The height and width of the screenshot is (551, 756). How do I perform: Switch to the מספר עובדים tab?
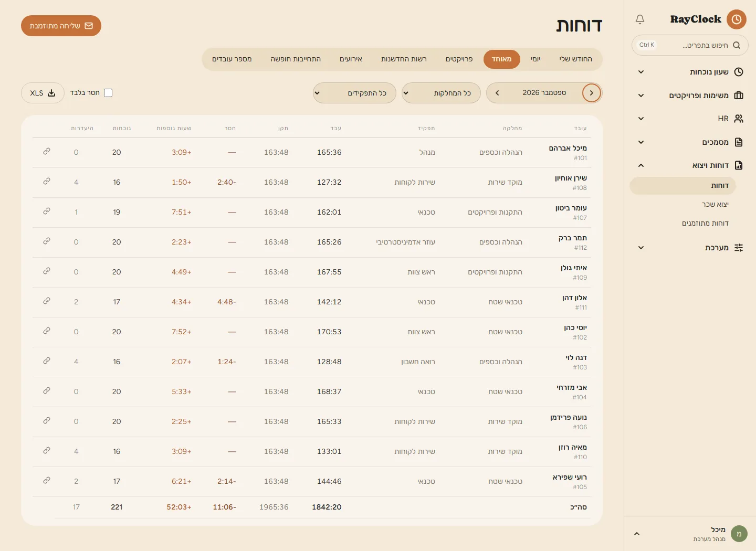232,59
